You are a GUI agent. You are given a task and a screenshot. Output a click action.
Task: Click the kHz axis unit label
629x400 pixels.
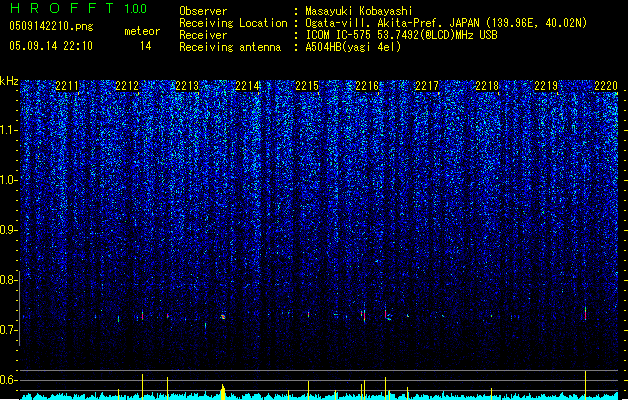point(9,81)
